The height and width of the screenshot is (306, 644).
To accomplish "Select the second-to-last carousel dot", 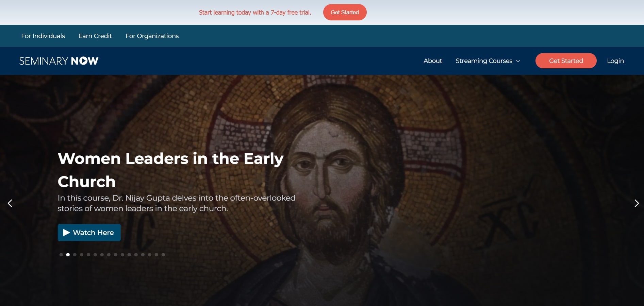I will tap(156, 255).
